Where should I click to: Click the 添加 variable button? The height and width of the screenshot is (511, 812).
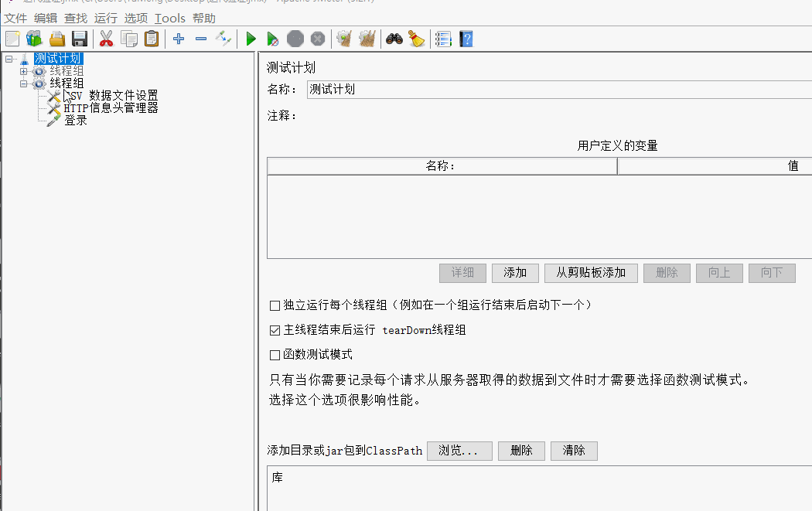pyautogui.click(x=515, y=273)
